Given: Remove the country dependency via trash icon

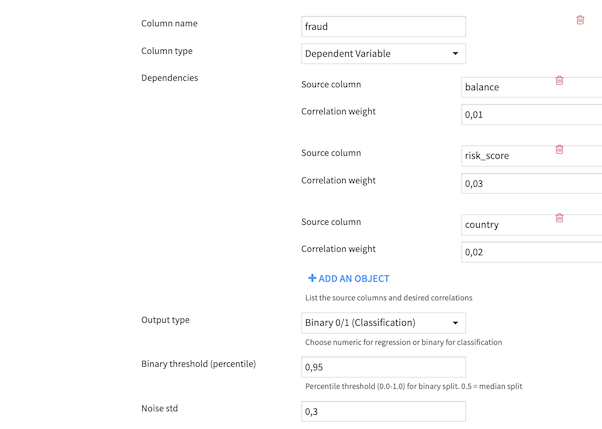Looking at the screenshot, I should point(559,218).
